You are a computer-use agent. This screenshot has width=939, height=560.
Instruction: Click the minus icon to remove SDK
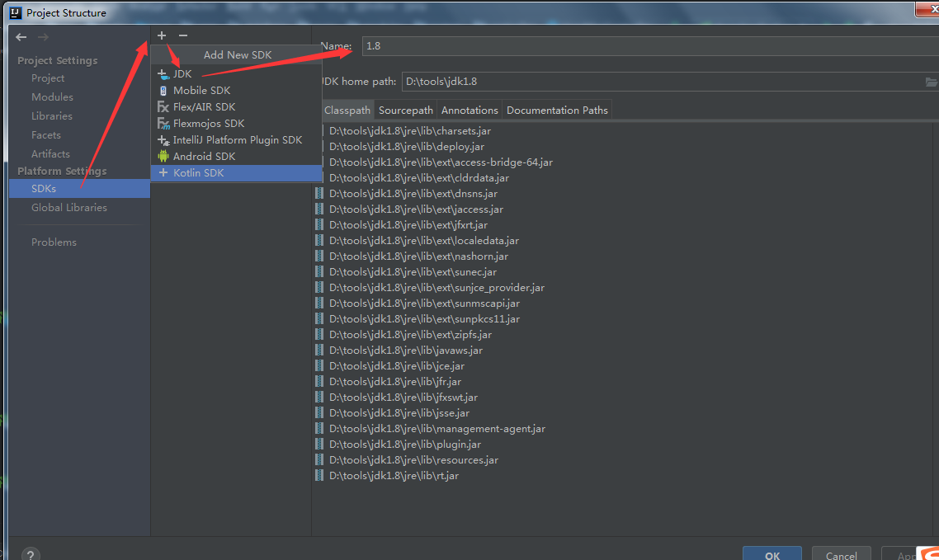click(183, 36)
